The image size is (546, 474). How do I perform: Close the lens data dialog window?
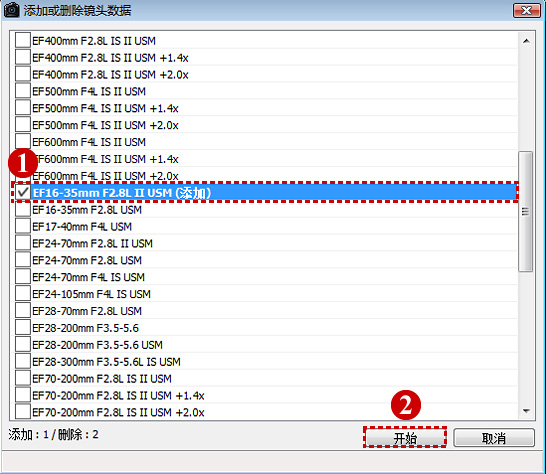(x=526, y=10)
